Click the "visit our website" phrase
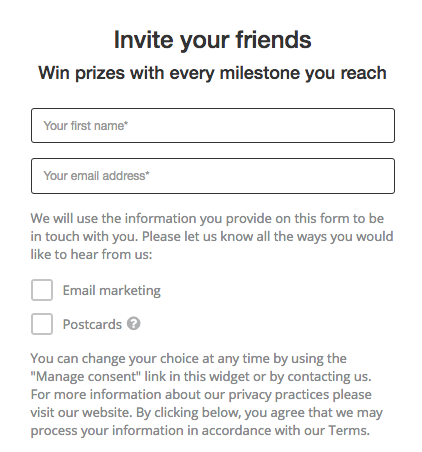The image size is (422, 452). click(x=79, y=413)
